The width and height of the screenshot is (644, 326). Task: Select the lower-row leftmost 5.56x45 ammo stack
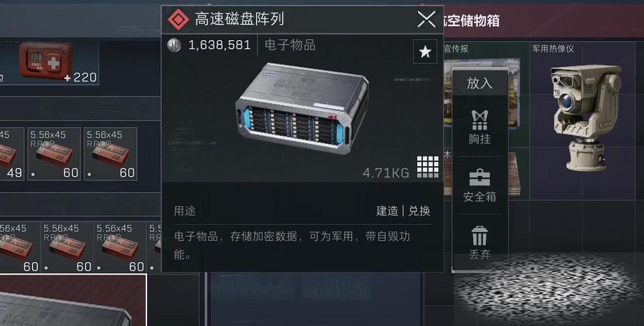pos(20,247)
